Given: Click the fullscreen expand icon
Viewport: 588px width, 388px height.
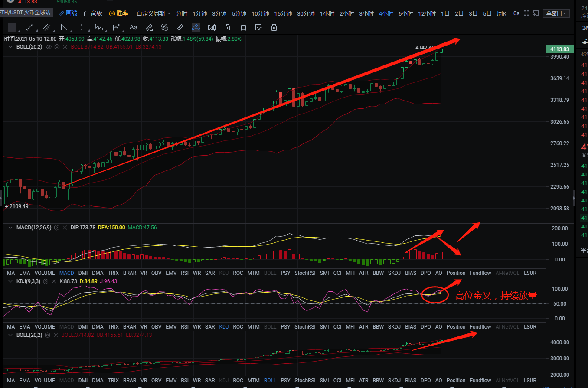Looking at the screenshot, I should click(x=526, y=13).
